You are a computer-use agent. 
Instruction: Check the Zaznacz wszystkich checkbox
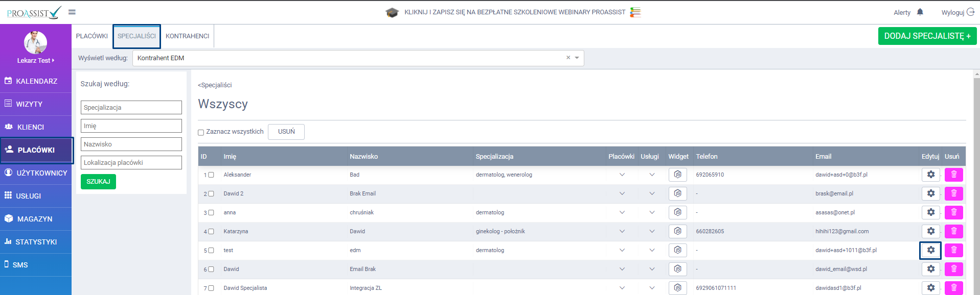[201, 132]
